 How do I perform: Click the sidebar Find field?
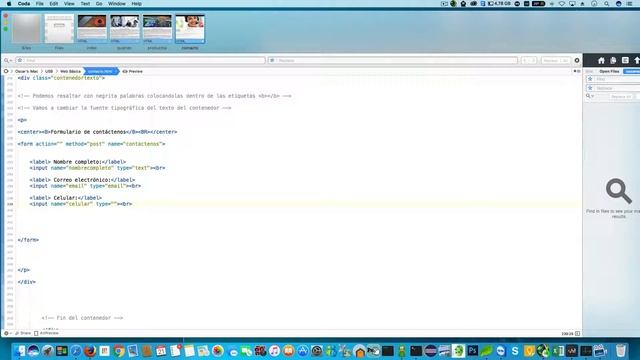coord(613,79)
